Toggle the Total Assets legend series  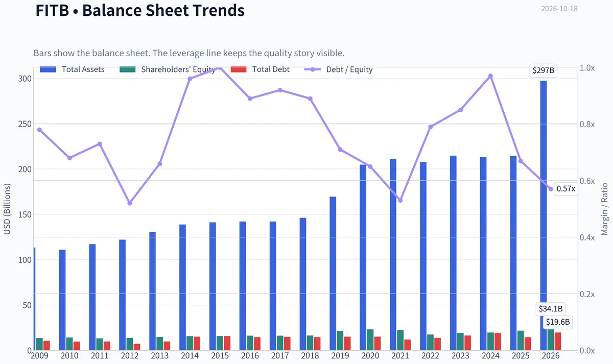[72, 69]
